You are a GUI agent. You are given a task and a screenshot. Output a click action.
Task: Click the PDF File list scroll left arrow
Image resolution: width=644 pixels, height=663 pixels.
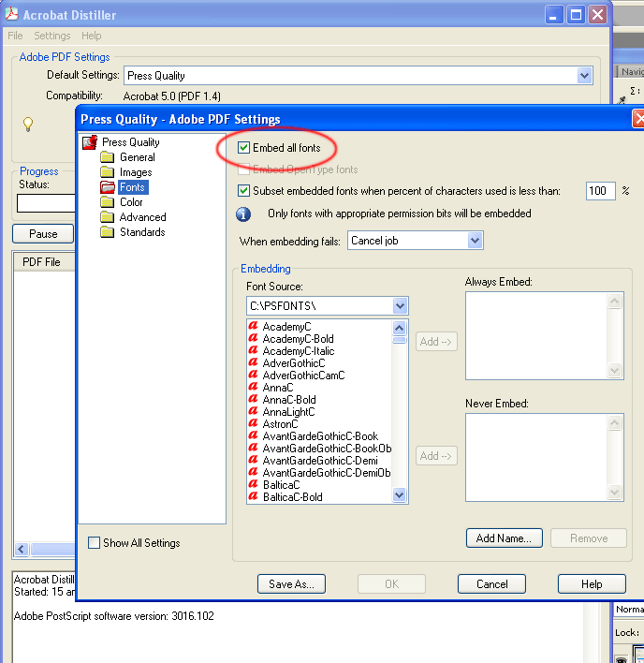point(22,550)
